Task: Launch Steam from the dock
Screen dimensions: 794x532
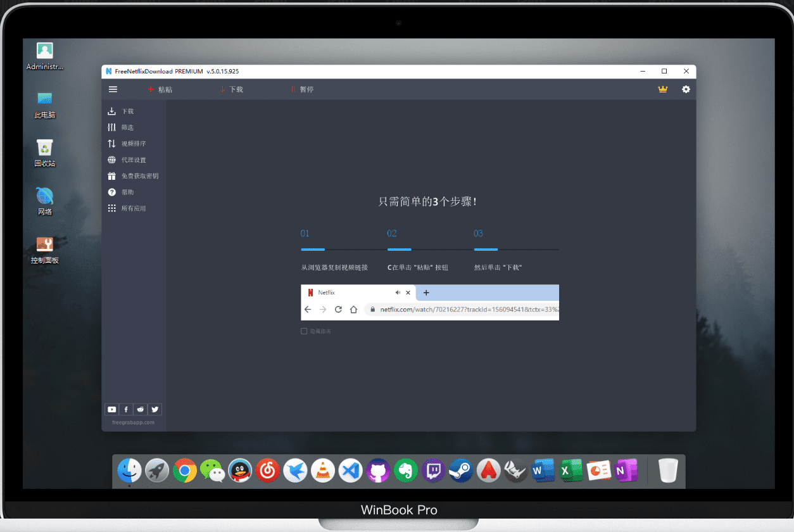Action: pyautogui.click(x=461, y=471)
